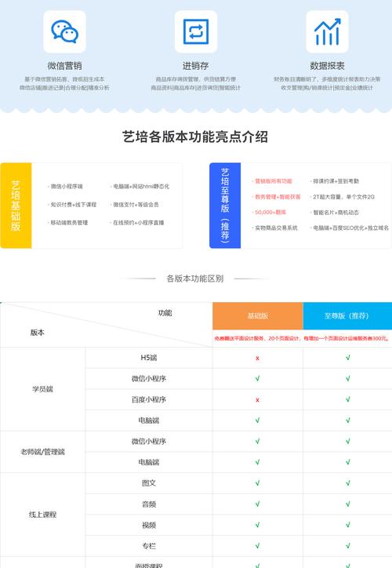Open the yellow 艺培基础版 card label
This screenshot has width=392, height=568.
coord(16,206)
